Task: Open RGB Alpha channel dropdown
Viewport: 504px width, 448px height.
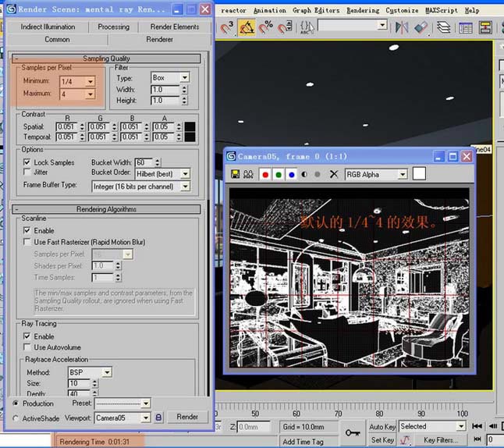Action: [x=403, y=174]
